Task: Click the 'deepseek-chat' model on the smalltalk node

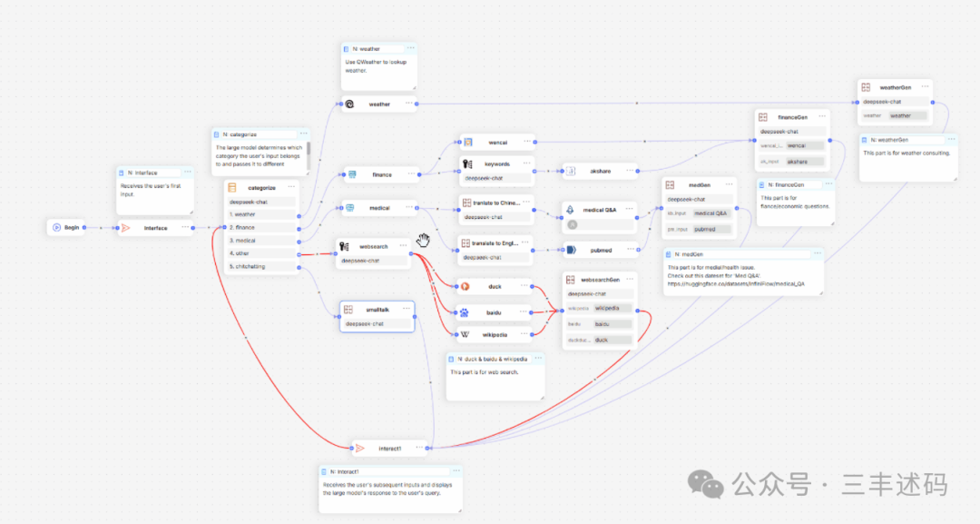Action: 377,324
